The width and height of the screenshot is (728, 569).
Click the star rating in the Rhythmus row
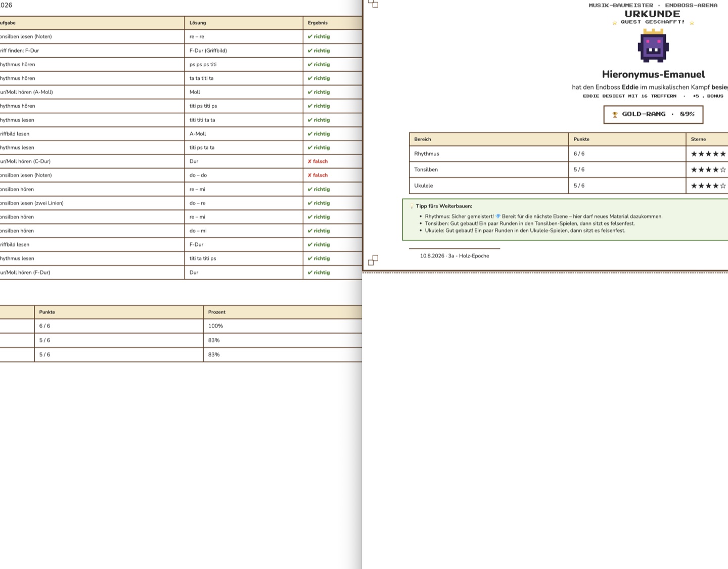click(708, 154)
